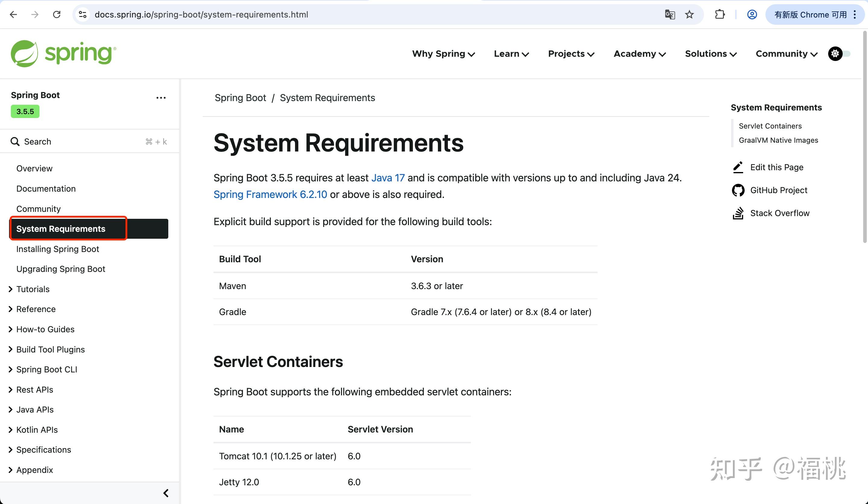Follow the Java 17 link

click(x=388, y=178)
